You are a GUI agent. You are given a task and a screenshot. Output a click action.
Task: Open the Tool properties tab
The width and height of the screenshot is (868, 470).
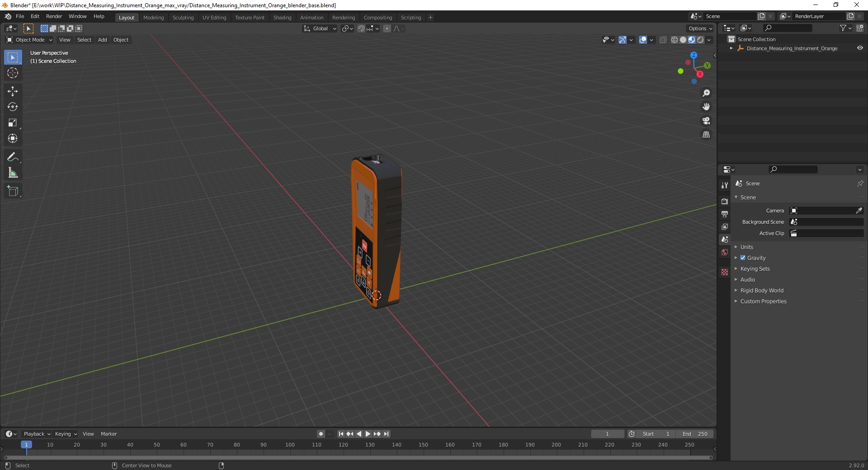point(725,185)
